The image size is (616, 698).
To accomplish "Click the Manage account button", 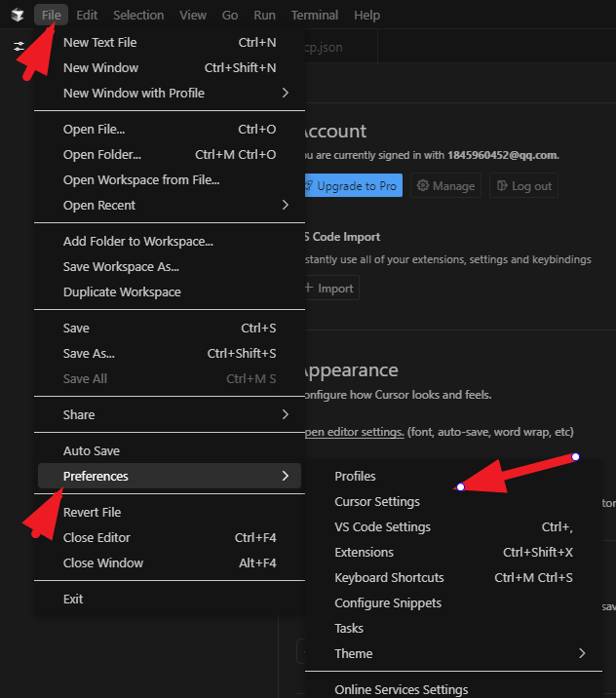I will [445, 185].
